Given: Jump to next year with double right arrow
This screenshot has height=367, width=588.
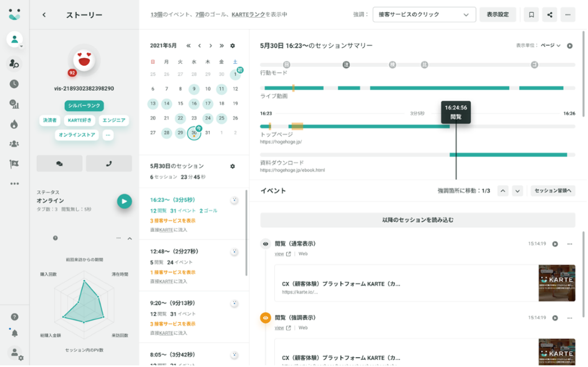Looking at the screenshot, I should (x=222, y=46).
